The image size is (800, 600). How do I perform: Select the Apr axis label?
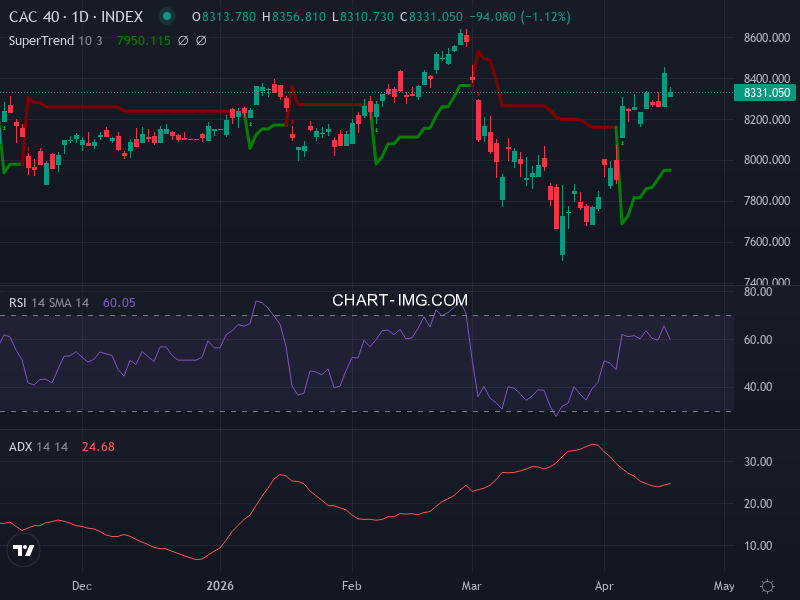pyautogui.click(x=604, y=586)
